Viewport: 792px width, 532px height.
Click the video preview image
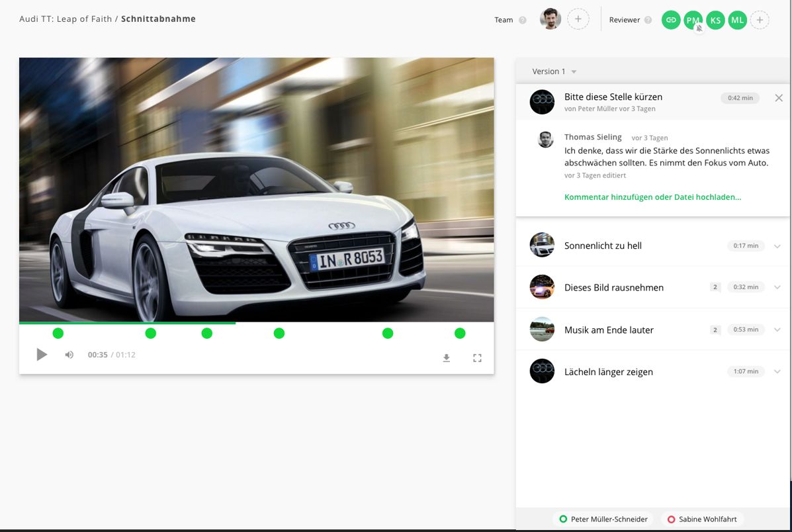257,189
